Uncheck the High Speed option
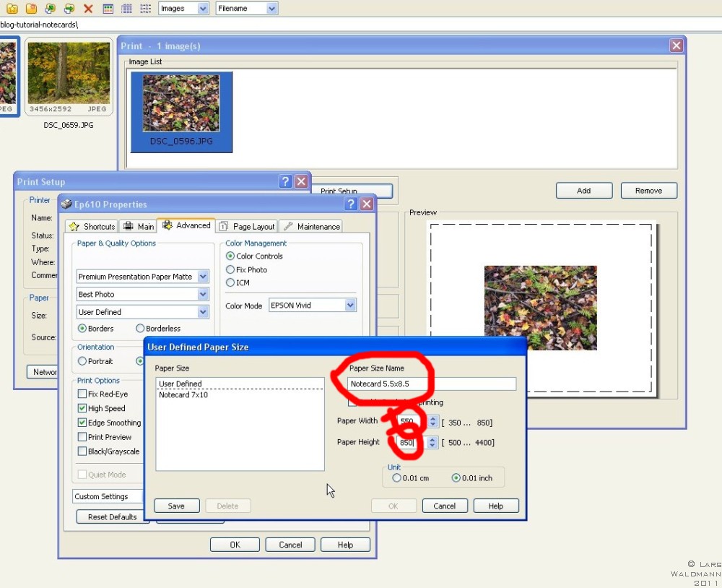722x588 pixels. point(82,409)
